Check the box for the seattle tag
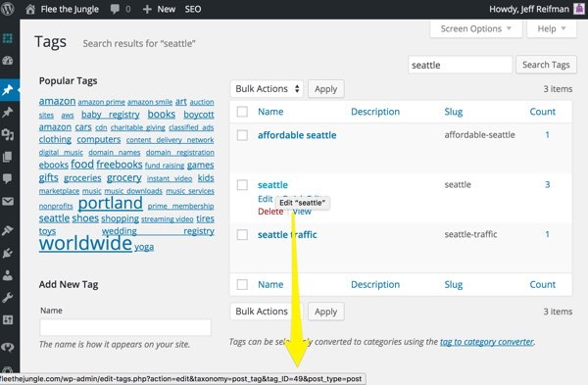The image size is (588, 385). (242, 185)
